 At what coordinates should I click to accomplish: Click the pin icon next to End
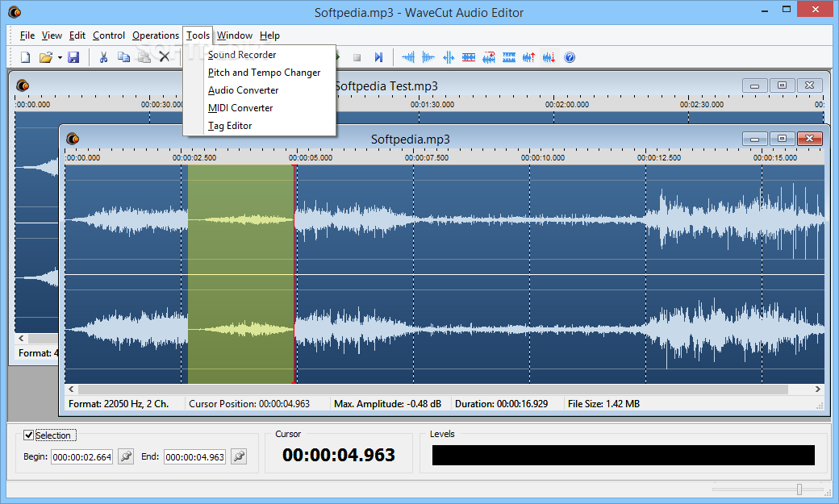239,456
